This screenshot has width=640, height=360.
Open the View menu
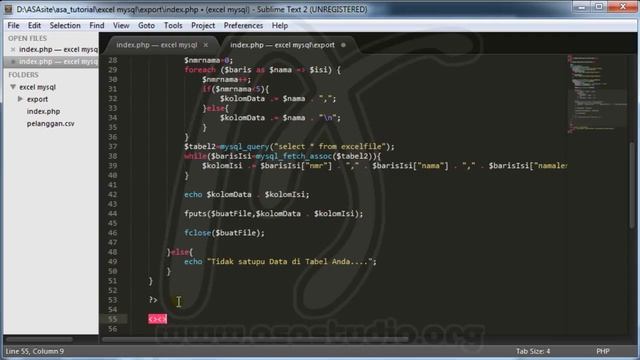click(121, 25)
